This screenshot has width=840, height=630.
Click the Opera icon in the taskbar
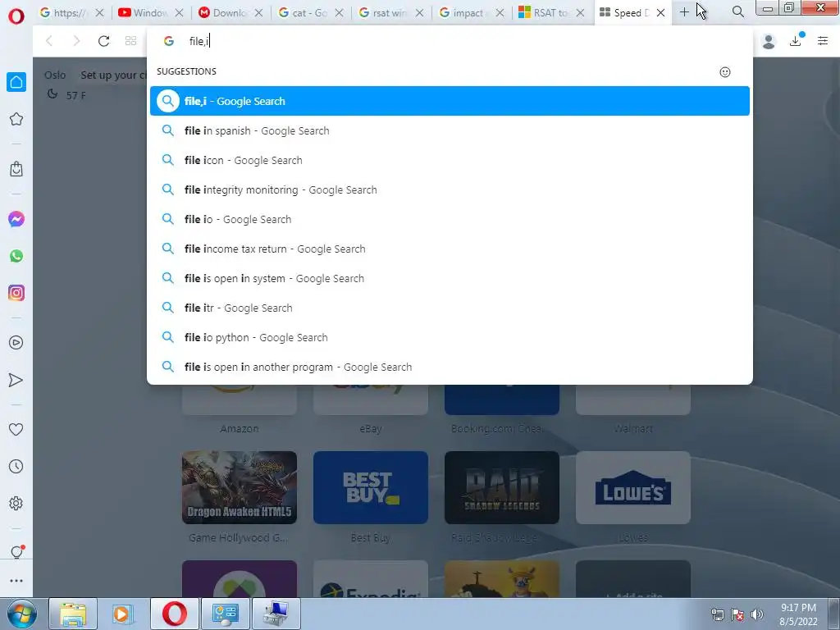tap(175, 614)
